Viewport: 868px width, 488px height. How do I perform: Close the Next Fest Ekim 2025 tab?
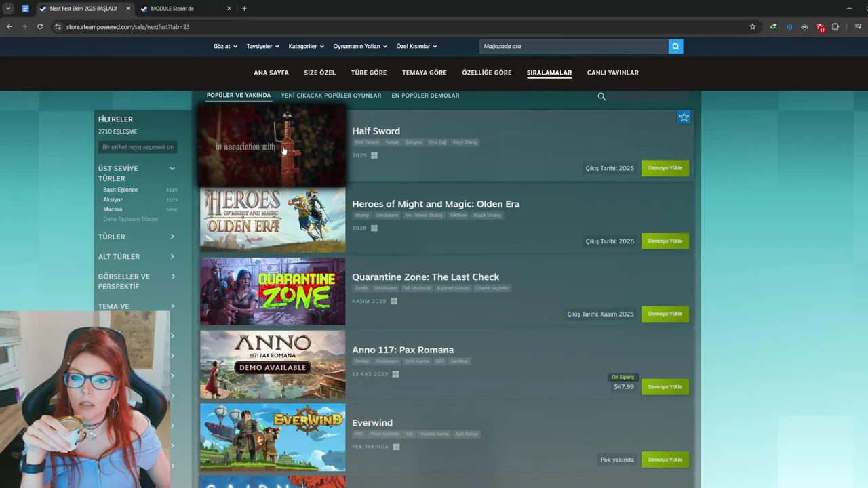[x=127, y=9]
